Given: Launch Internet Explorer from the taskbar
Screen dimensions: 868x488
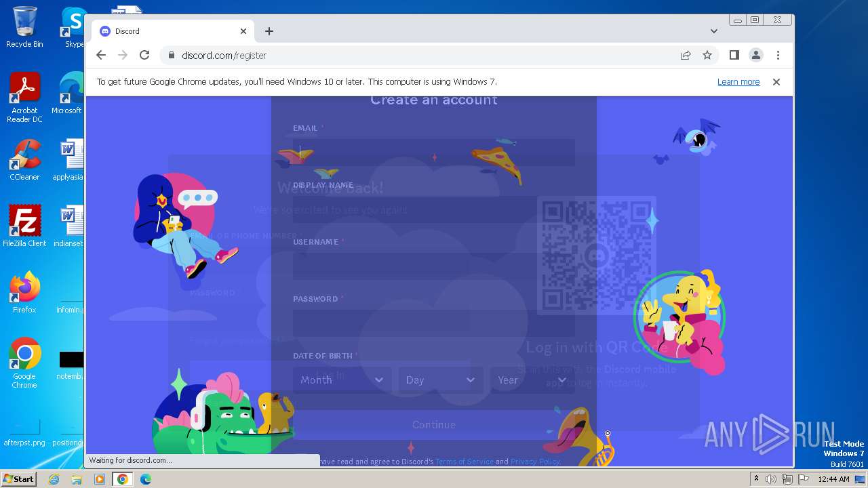Looking at the screenshot, I should [x=54, y=479].
